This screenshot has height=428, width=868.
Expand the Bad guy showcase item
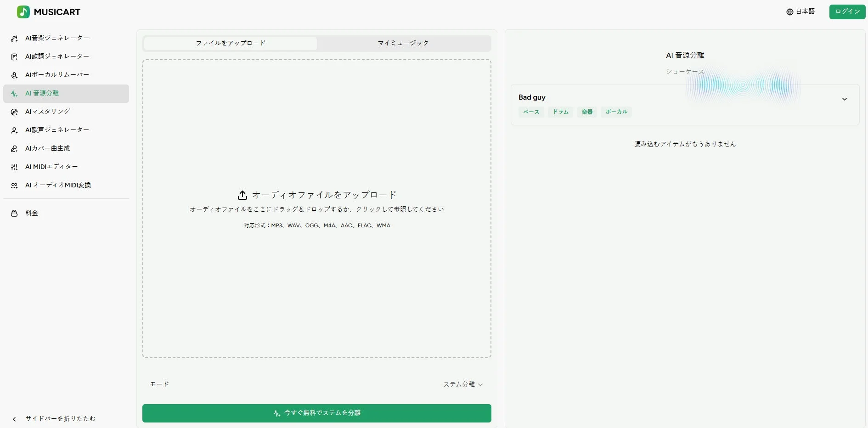click(844, 99)
